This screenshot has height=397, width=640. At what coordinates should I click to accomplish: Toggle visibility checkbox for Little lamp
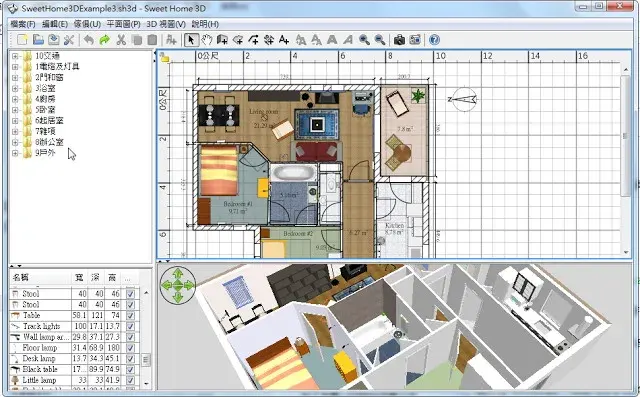(130, 380)
